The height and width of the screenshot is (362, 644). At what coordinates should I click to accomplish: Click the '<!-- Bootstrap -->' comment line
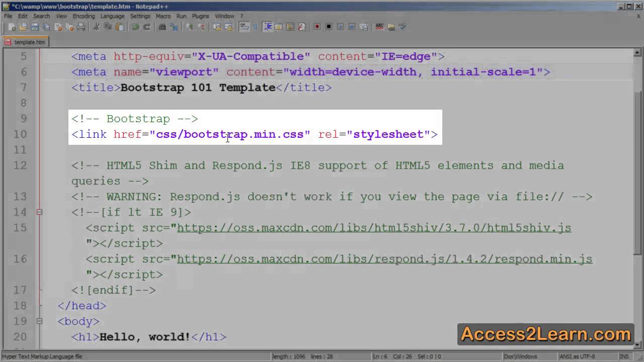(135, 119)
